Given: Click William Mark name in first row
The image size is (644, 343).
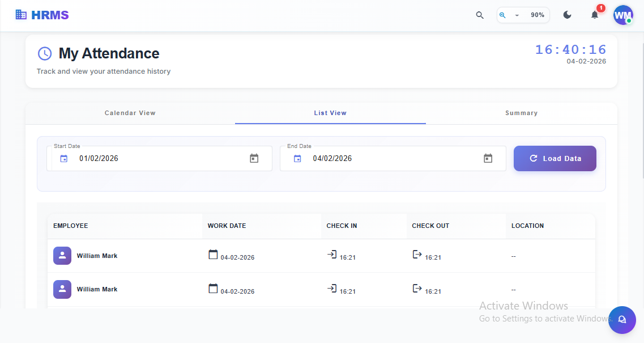Looking at the screenshot, I should 97,256.
